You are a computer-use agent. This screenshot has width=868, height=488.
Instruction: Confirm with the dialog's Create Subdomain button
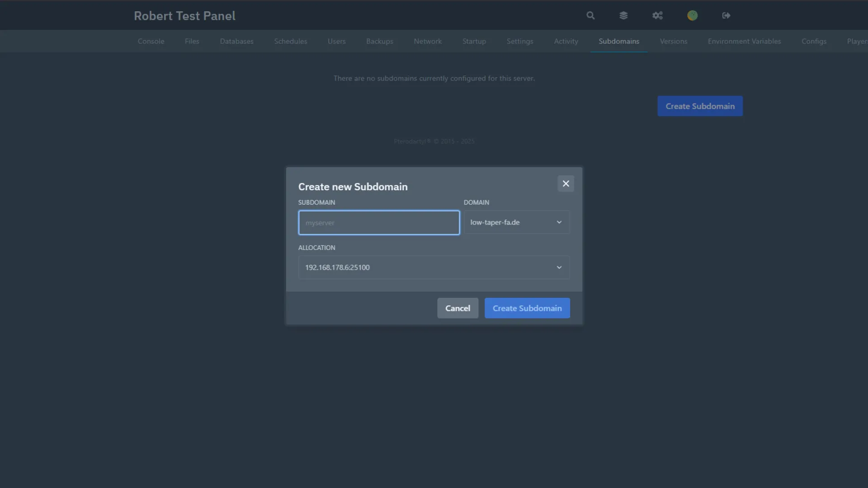527,308
